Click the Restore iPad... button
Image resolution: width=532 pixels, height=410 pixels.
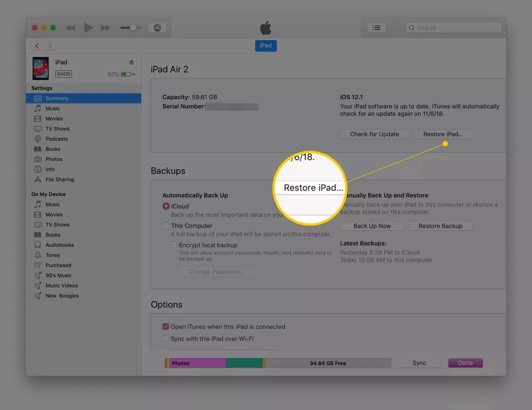[x=443, y=135]
